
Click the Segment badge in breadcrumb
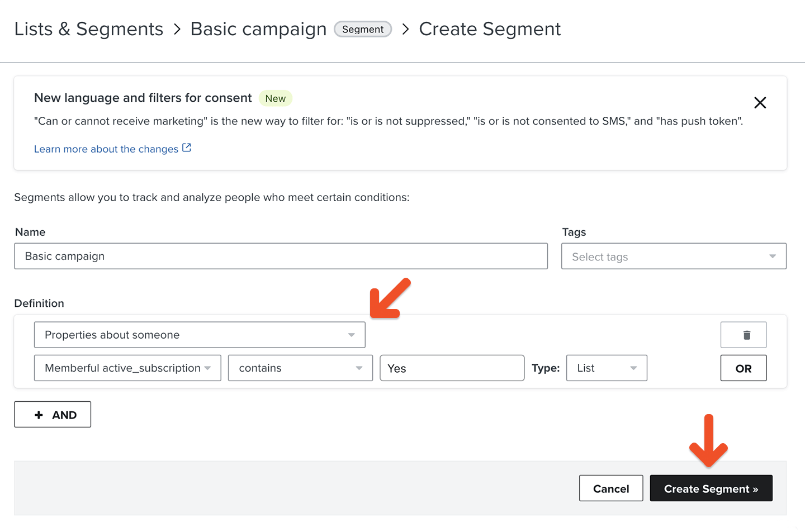pyautogui.click(x=363, y=29)
